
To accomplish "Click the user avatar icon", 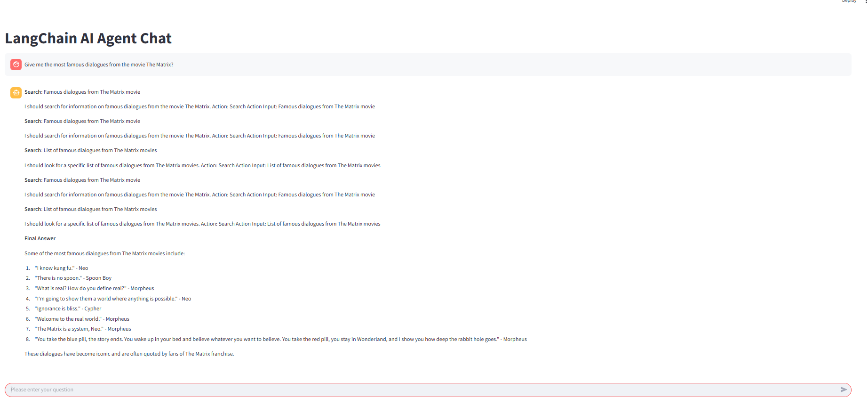I will pos(16,65).
